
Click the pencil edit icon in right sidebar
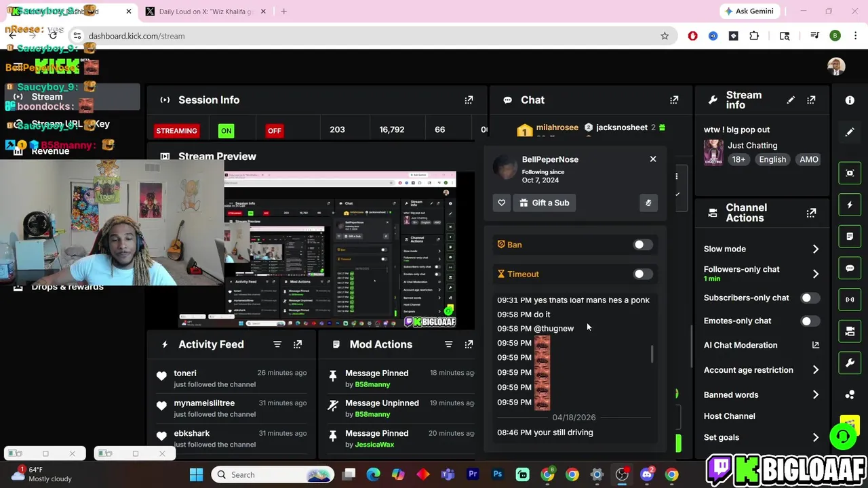pos(850,132)
